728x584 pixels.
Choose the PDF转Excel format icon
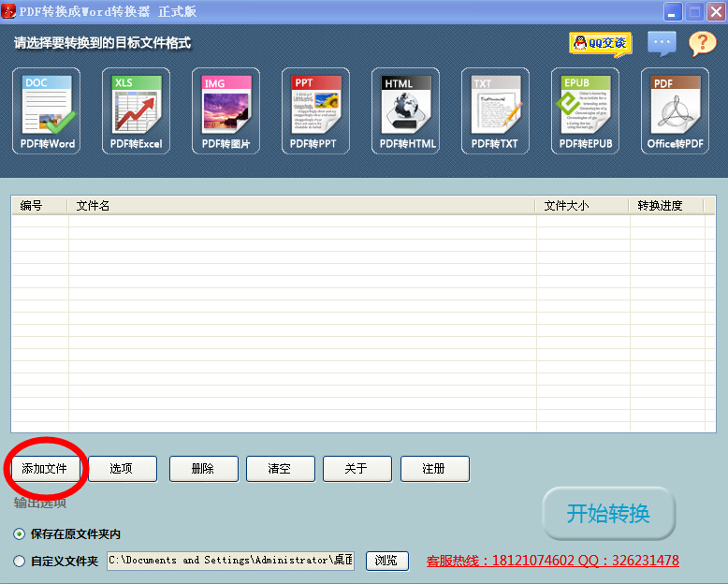click(x=136, y=111)
